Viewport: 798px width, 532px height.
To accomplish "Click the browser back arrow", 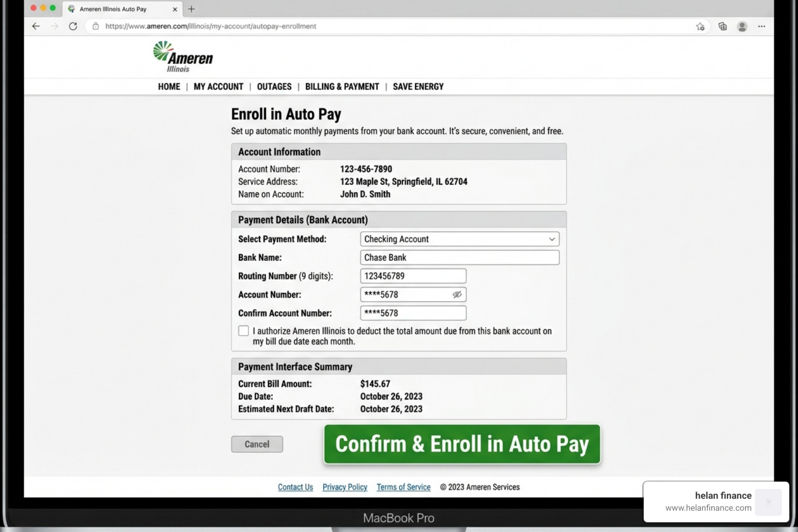I will click(x=35, y=26).
